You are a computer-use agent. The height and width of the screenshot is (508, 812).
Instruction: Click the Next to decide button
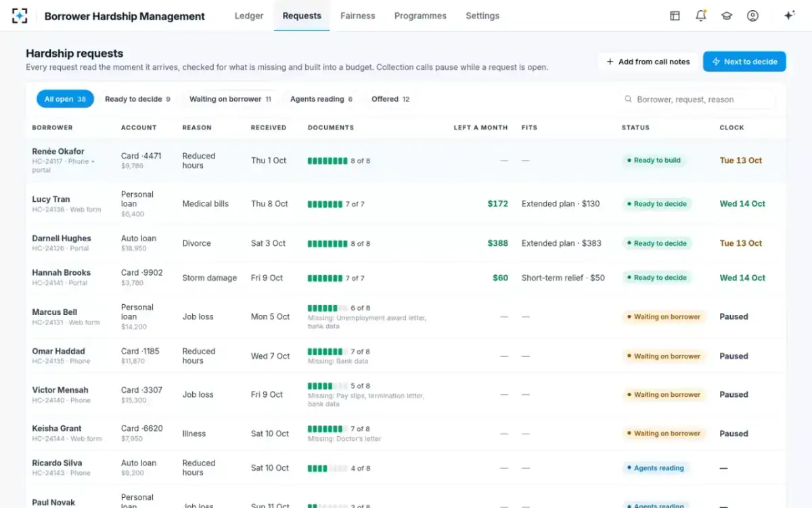pyautogui.click(x=744, y=62)
